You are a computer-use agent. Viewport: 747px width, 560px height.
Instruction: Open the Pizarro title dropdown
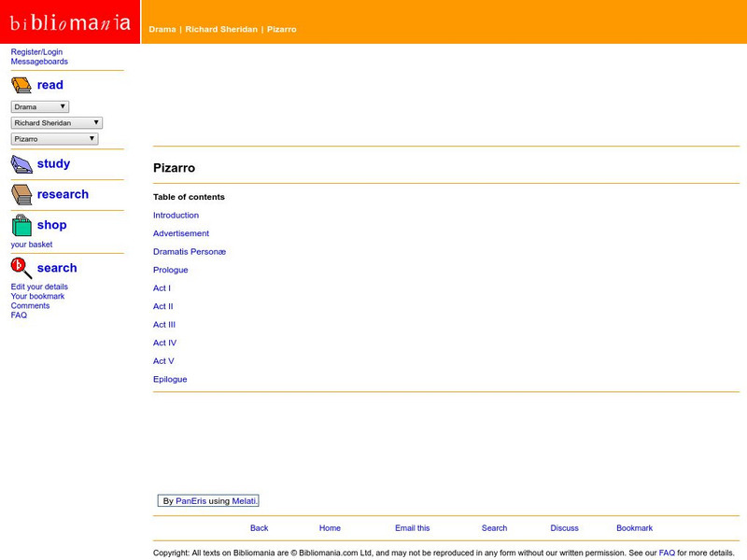54,139
